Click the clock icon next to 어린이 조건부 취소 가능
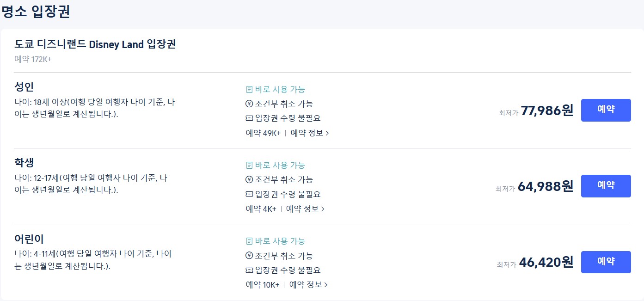The width and height of the screenshot is (644, 301). (x=249, y=255)
